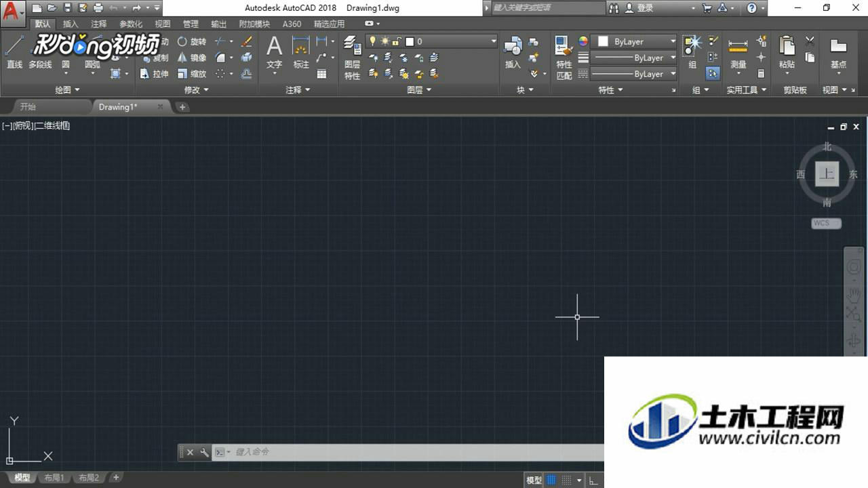Switch to the 管理 ribbon tab
Image resolution: width=868 pixels, height=488 pixels.
191,24
